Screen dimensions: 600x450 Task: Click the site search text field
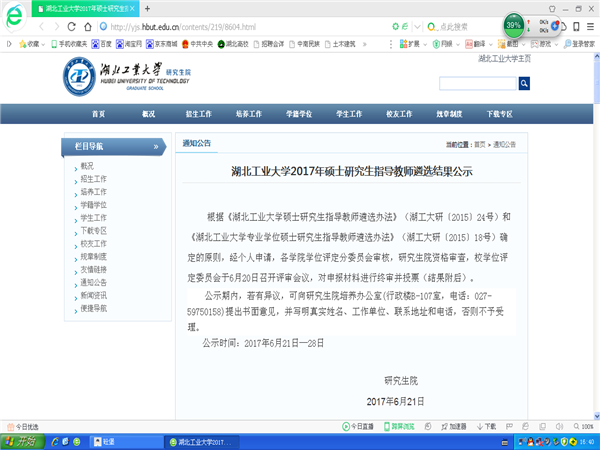(478, 83)
